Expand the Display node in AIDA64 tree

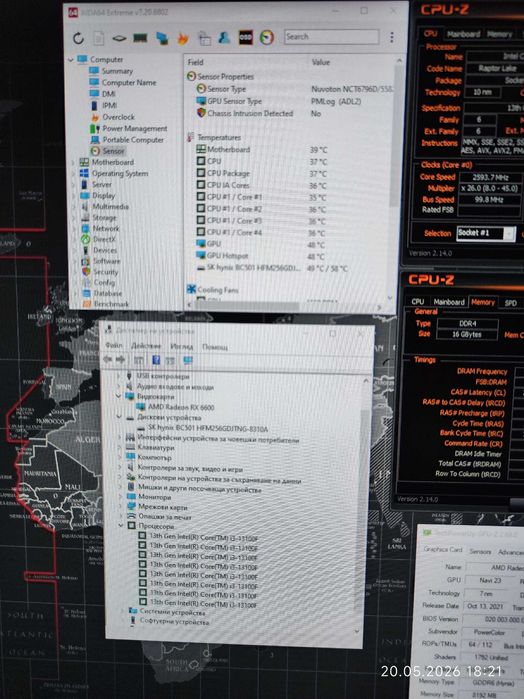pos(74,196)
